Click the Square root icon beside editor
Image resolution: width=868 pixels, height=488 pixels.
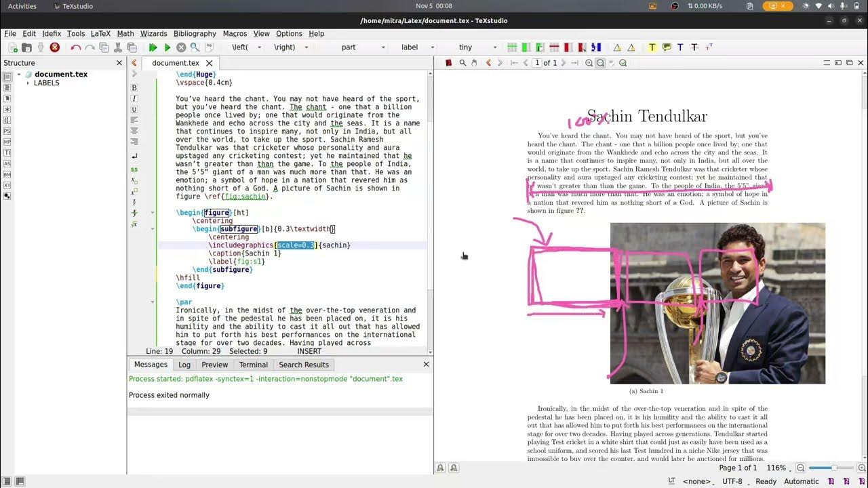[x=134, y=224]
